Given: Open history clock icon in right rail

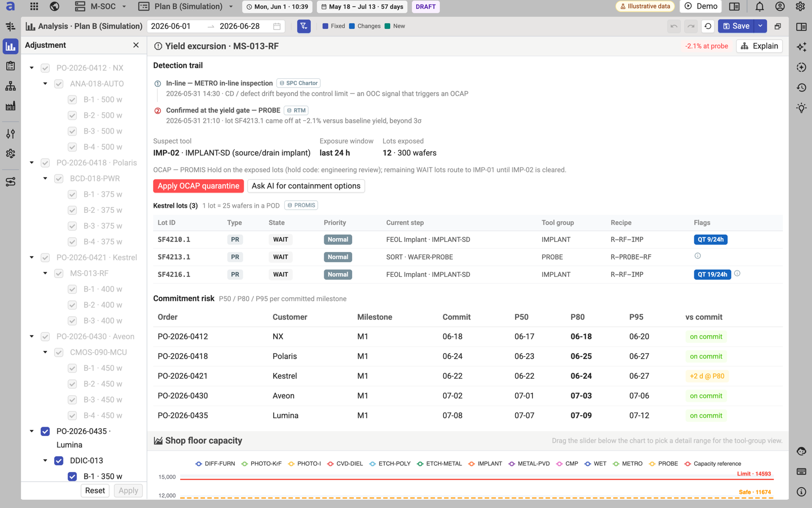Looking at the screenshot, I should (801, 87).
